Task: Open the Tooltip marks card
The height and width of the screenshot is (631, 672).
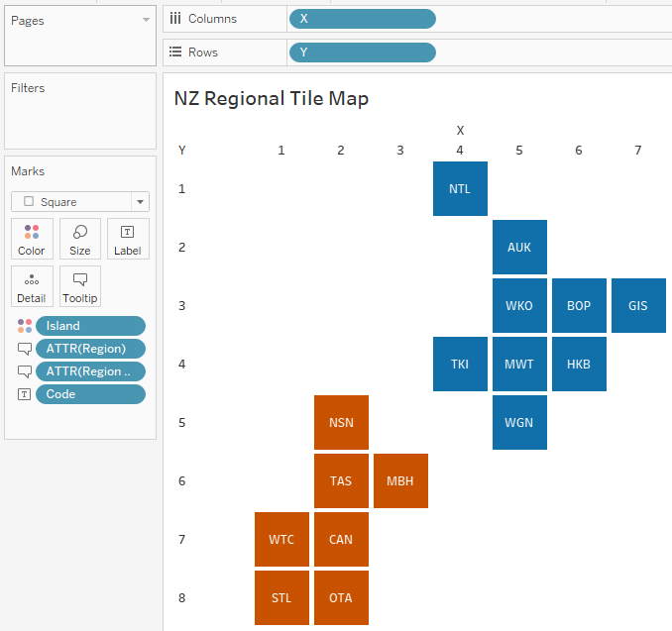Action: 80,286
